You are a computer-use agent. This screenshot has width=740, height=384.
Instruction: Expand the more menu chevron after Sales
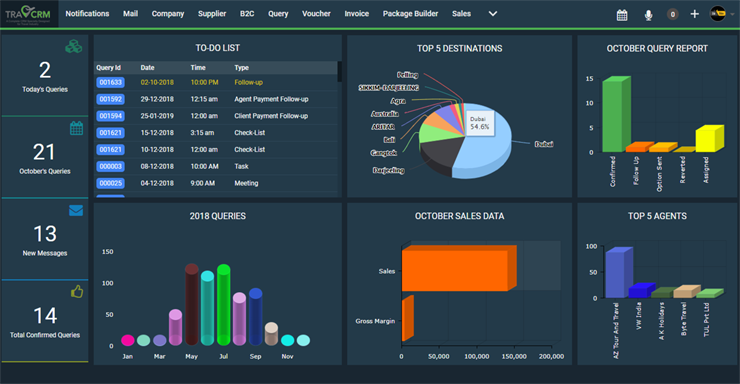pos(493,14)
